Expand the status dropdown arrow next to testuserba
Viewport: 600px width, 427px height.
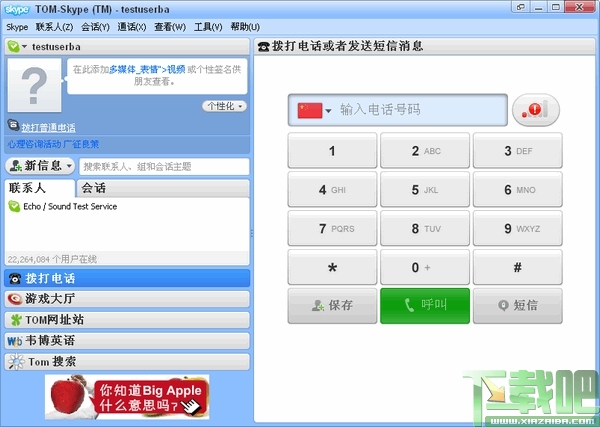click(x=24, y=47)
